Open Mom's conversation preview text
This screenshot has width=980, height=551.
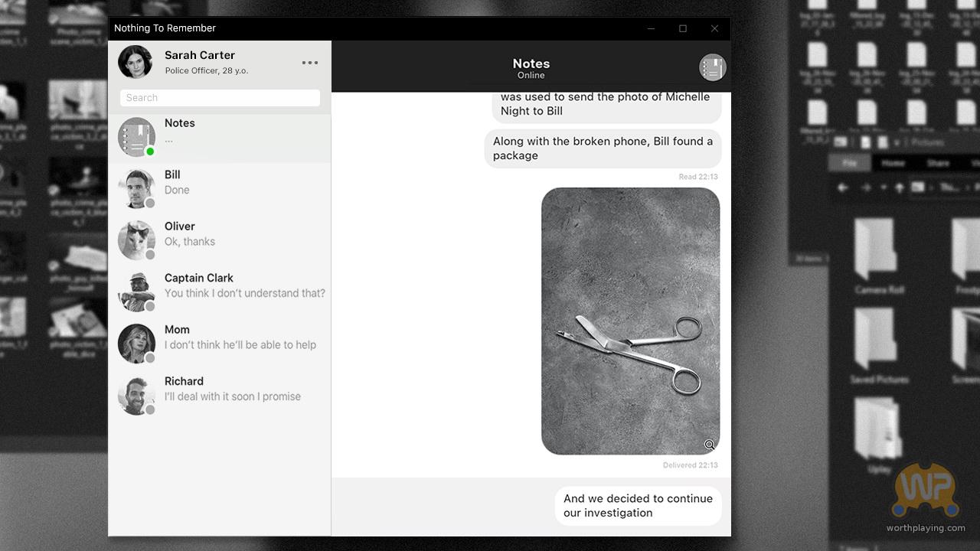[x=240, y=345]
